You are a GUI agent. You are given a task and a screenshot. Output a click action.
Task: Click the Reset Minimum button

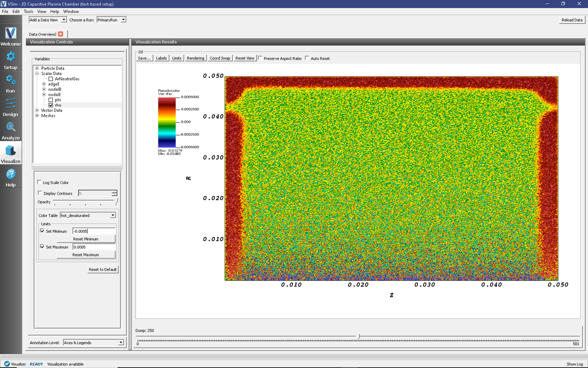(86, 239)
